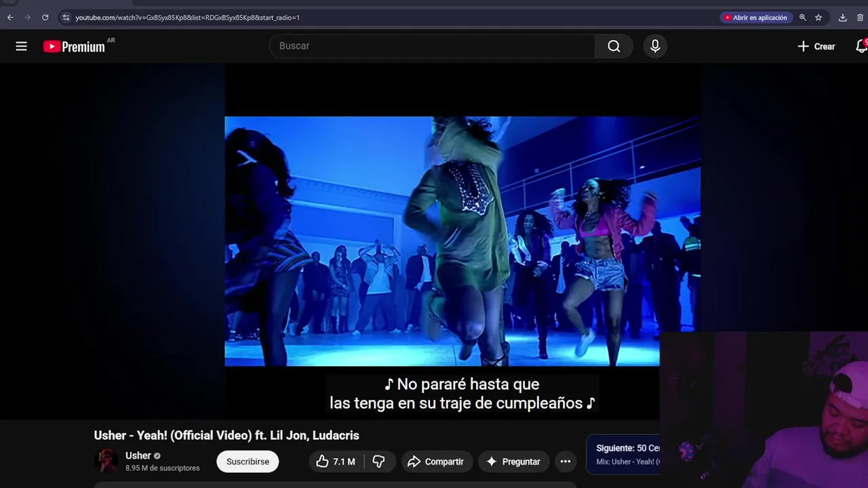Click the video title Usher - Yeah!

coord(226,435)
